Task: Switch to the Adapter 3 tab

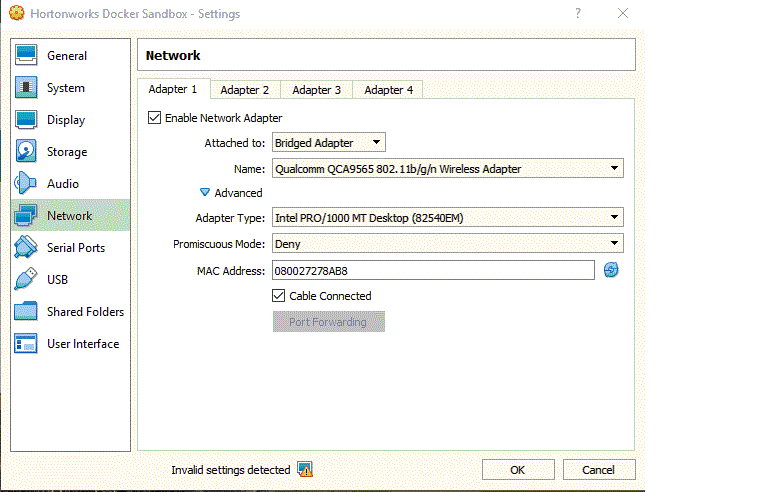Action: (316, 90)
